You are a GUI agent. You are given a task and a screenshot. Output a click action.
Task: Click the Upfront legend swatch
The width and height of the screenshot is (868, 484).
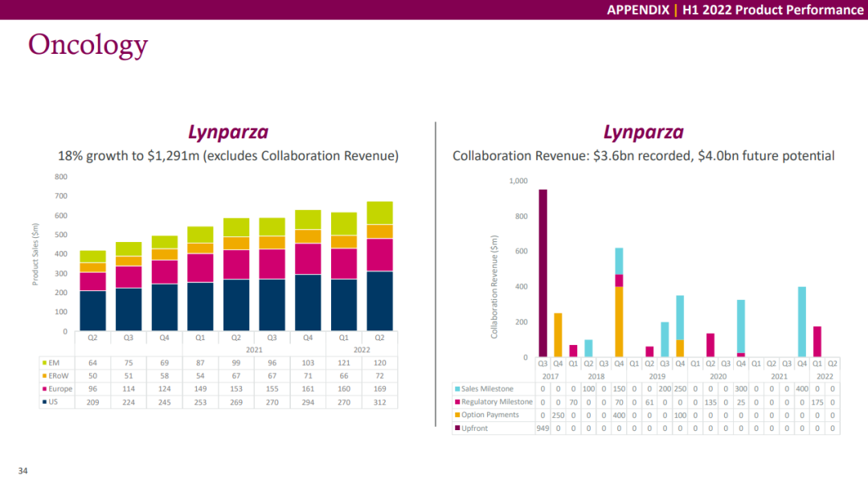click(458, 429)
